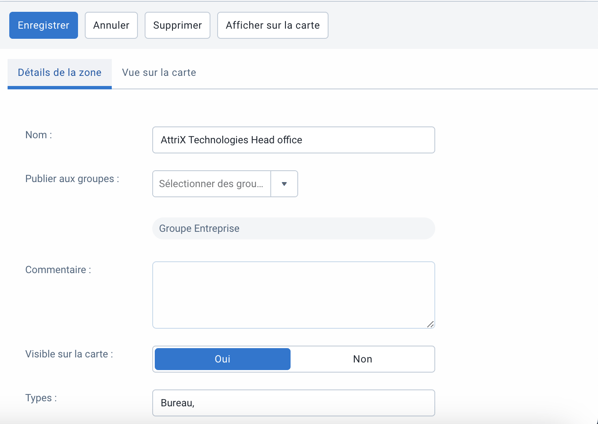Cancel changes with Annuler button

pyautogui.click(x=111, y=26)
